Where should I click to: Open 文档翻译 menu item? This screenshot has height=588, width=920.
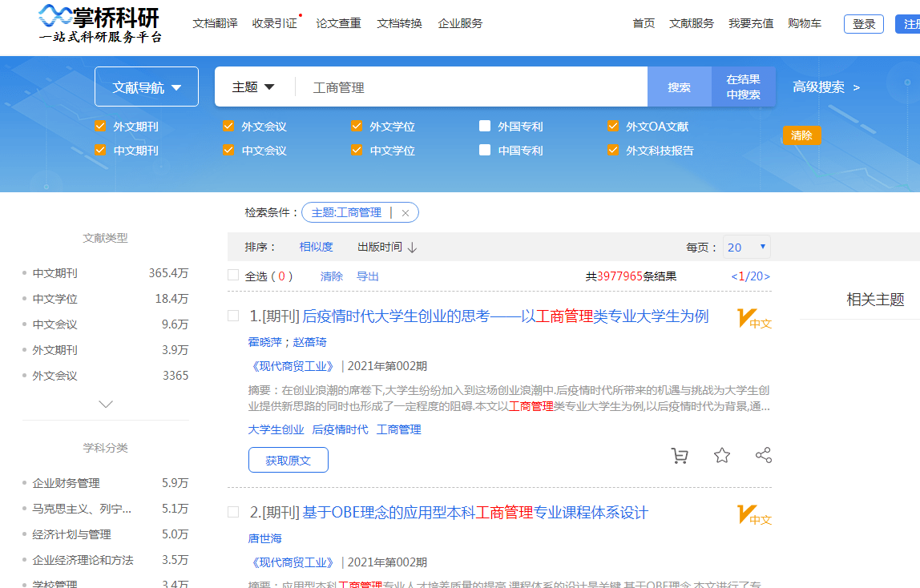(216, 23)
